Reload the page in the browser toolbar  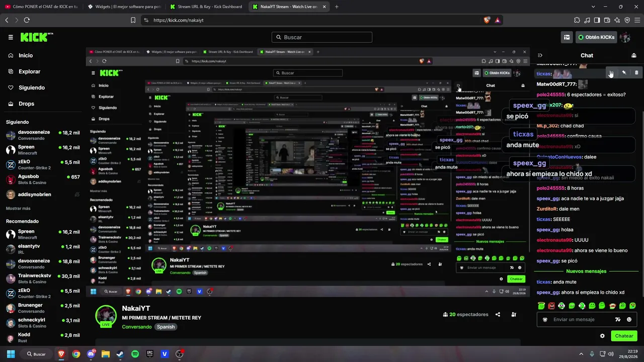click(27, 20)
